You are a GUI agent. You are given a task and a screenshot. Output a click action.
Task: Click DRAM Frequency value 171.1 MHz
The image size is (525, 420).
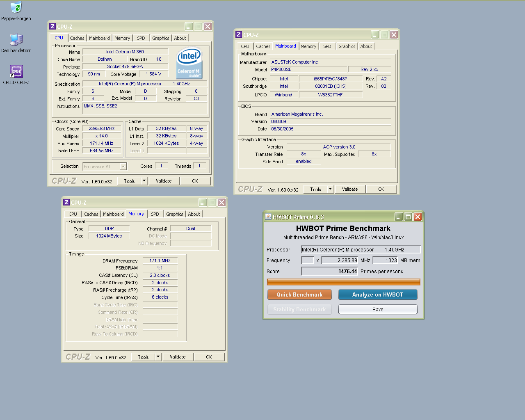160,260
